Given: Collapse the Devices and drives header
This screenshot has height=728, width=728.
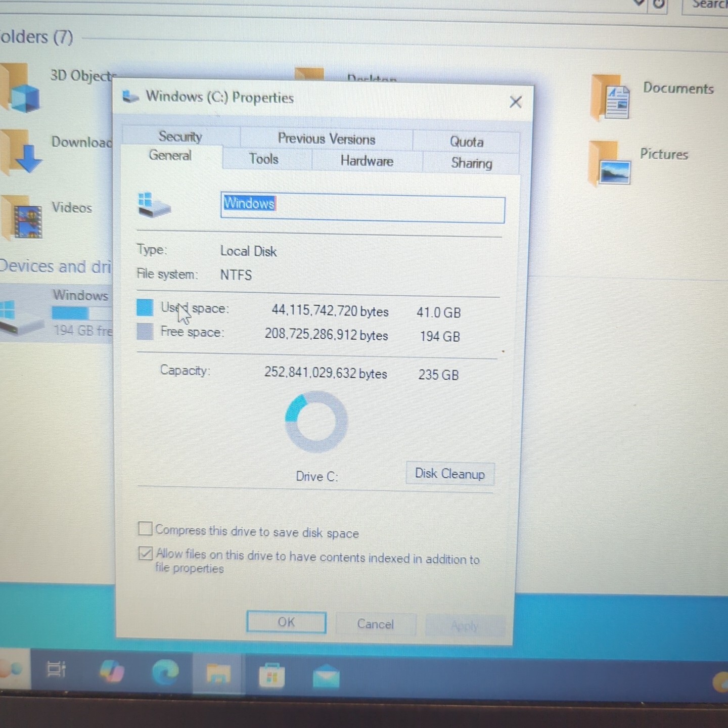Looking at the screenshot, I should (55, 266).
